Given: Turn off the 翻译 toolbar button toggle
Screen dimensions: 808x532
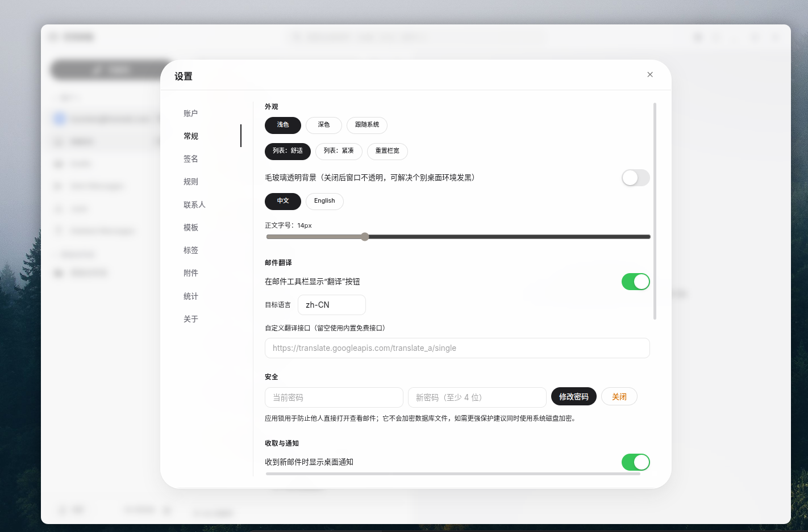Looking at the screenshot, I should click(x=636, y=282).
